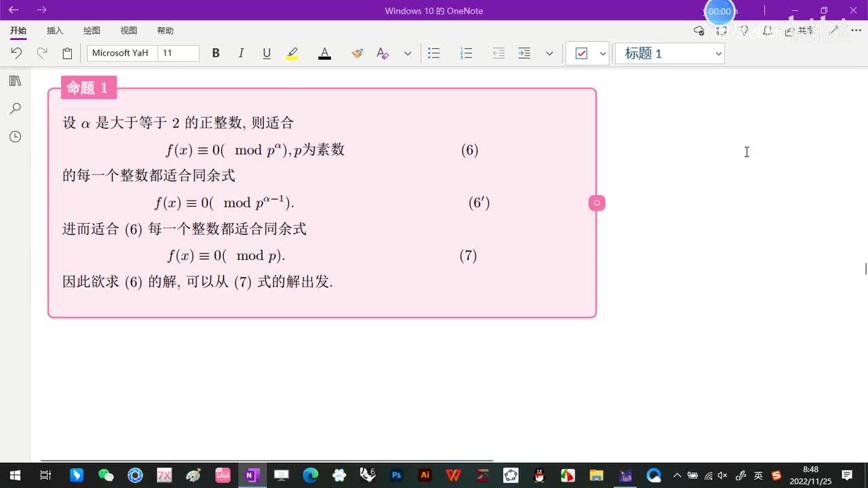Open Adobe Illustrator from the taskbar

point(425,475)
